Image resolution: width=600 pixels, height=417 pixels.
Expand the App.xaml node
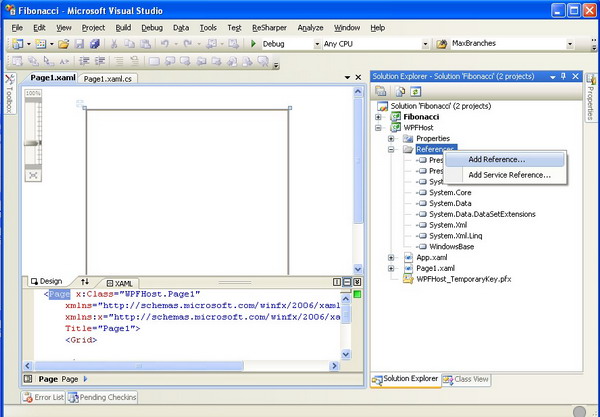[x=391, y=257]
